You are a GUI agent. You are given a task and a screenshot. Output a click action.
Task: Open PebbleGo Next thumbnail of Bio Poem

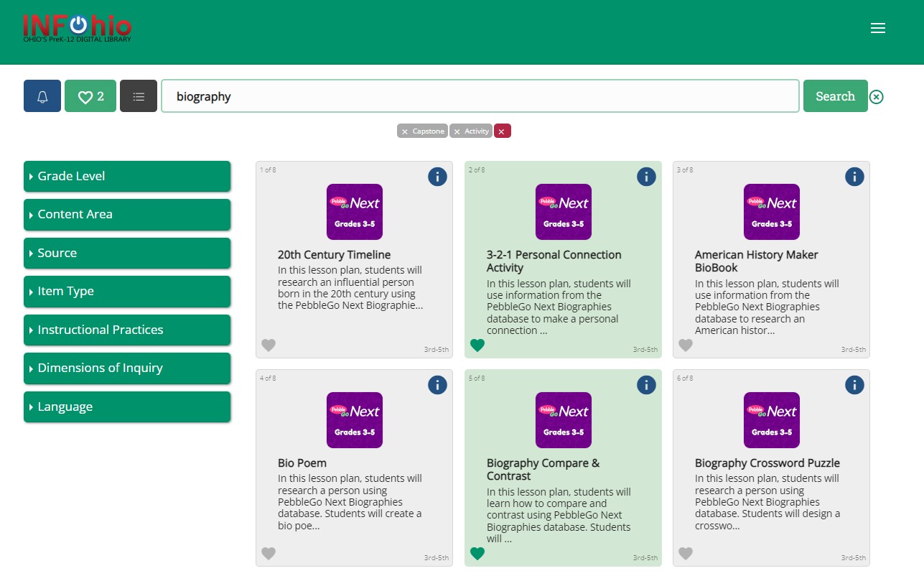coord(355,420)
